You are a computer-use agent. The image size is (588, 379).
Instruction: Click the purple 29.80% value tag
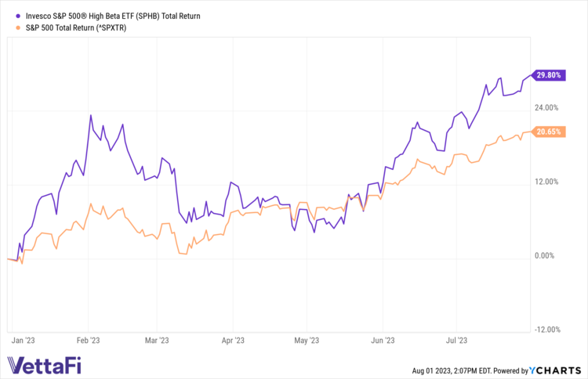pyautogui.click(x=548, y=75)
